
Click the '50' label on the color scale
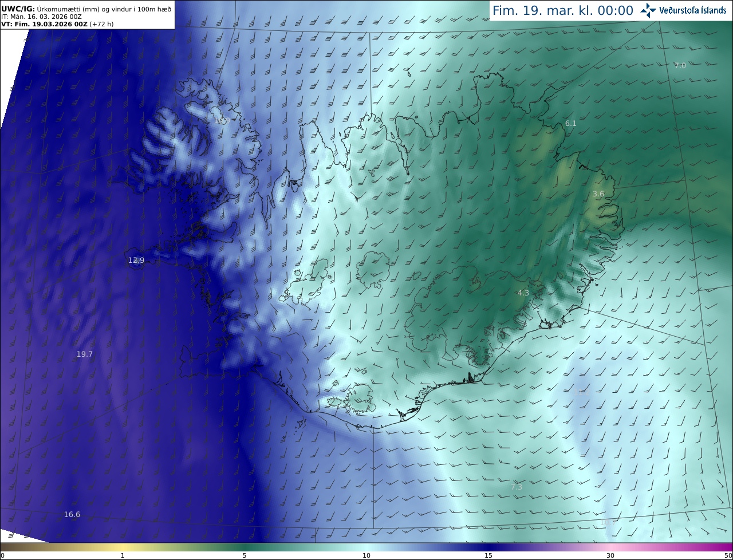pos(728,555)
